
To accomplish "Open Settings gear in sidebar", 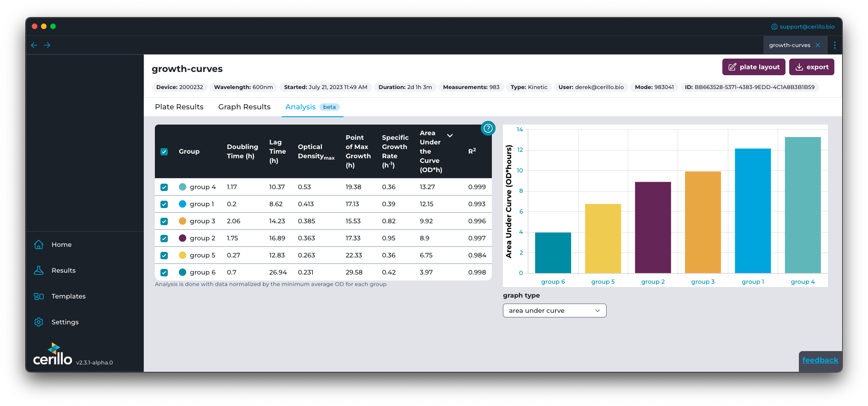I will 39,322.
